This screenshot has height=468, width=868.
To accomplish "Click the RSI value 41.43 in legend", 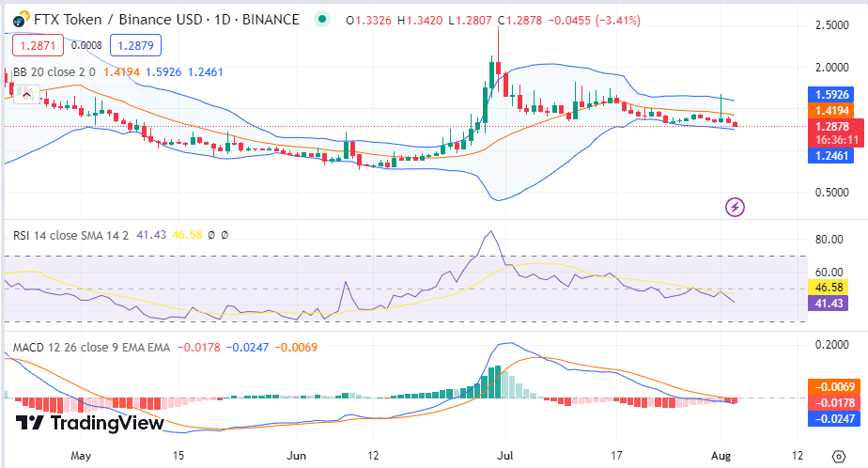I will 151,235.
